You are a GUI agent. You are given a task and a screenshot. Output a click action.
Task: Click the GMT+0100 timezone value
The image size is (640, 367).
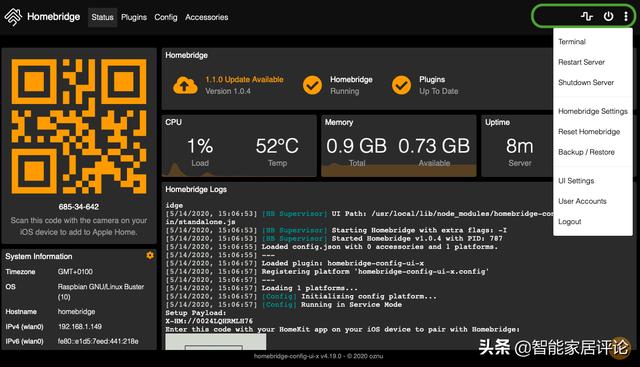[x=75, y=272]
